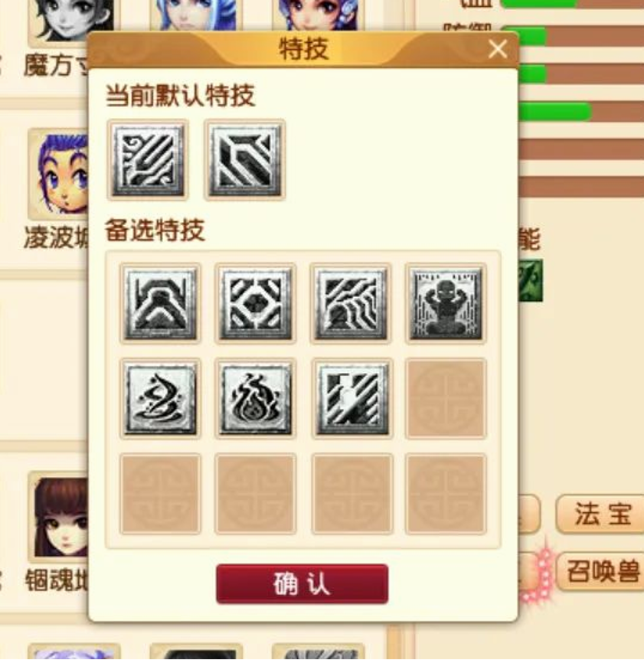Select the 魔方 character portrait

70,21
